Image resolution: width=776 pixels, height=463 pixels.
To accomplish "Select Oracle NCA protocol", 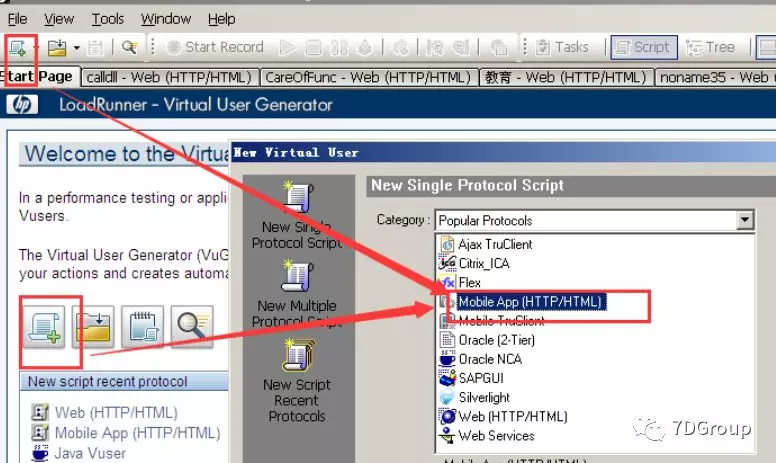I will [490, 359].
